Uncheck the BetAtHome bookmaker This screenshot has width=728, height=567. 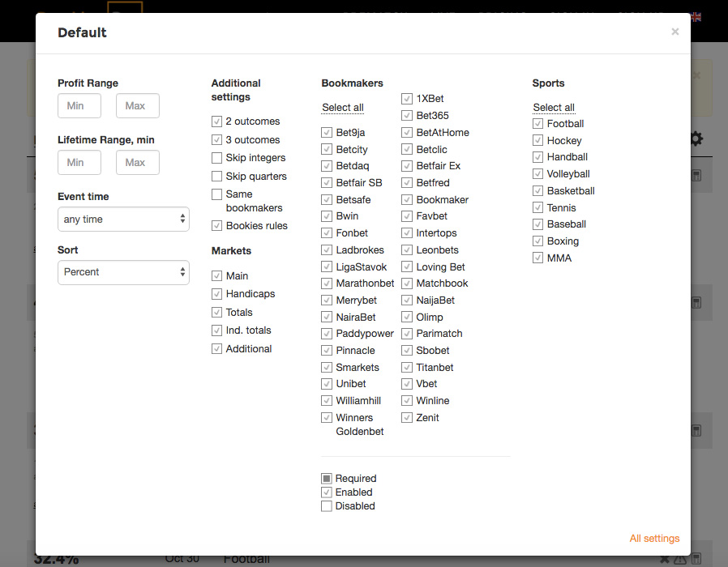pos(407,133)
